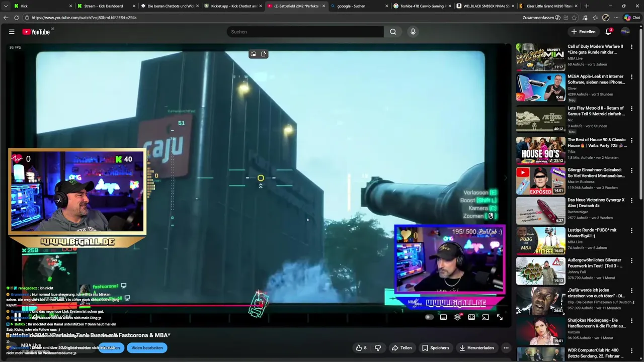Open a new browser tab

tap(587, 6)
